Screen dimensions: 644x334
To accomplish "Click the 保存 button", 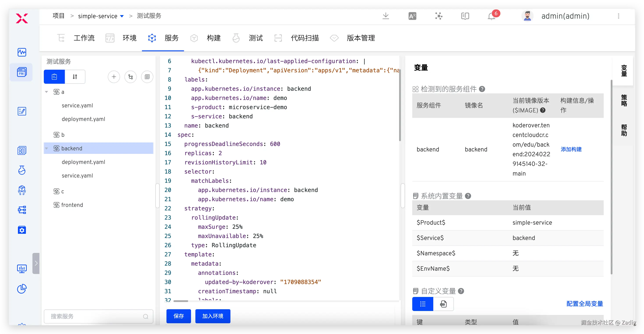I will [x=179, y=316].
